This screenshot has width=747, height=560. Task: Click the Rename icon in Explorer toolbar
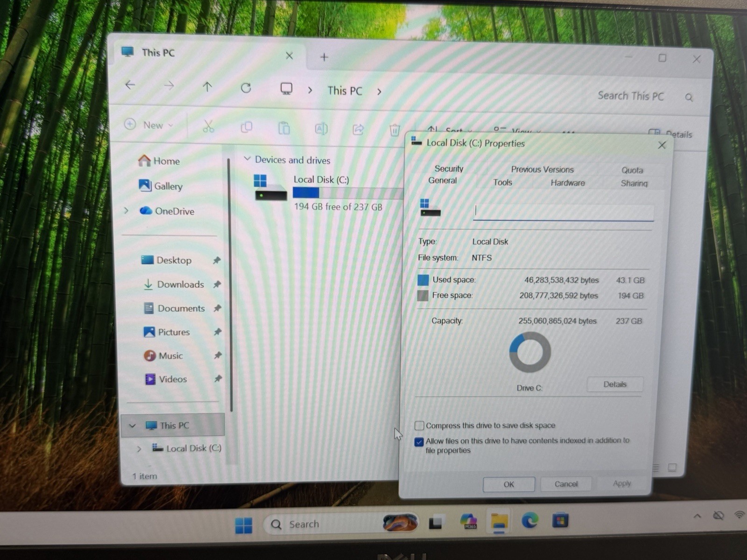pyautogui.click(x=321, y=128)
